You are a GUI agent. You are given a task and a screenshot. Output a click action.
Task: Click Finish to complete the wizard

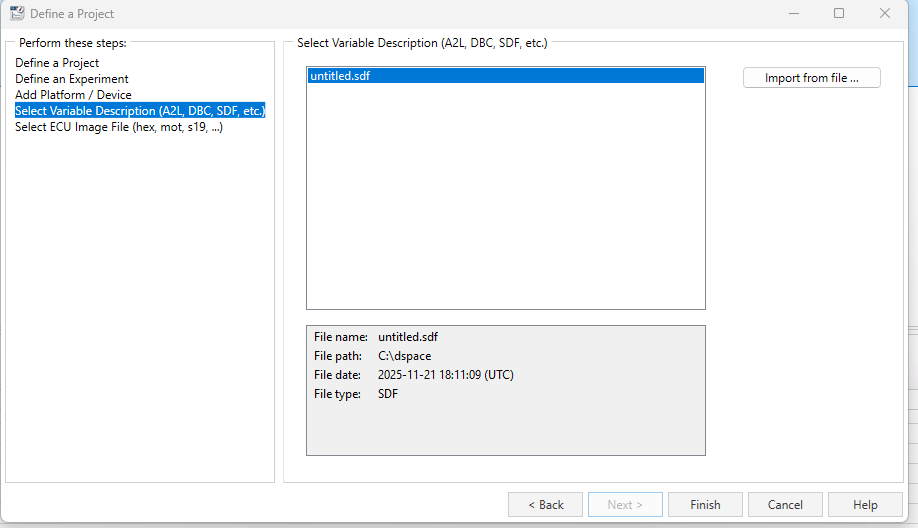[x=705, y=505]
